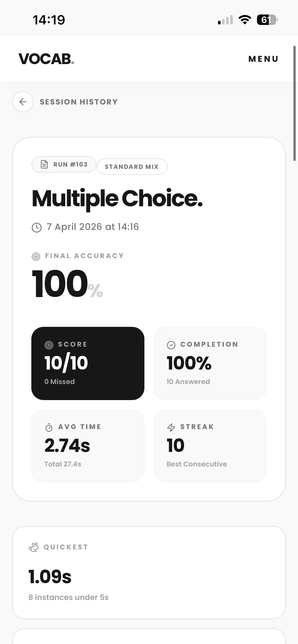Click the clock icon next to the date
The width and height of the screenshot is (298, 644).
coord(37,227)
